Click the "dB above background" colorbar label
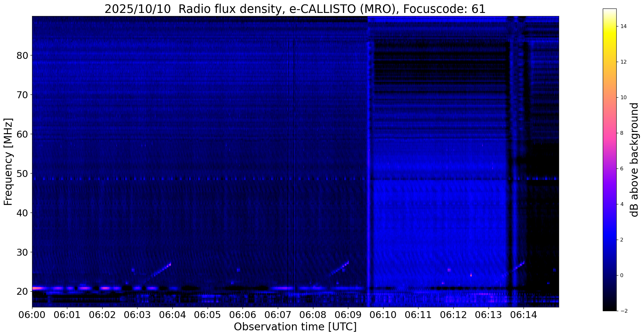The width and height of the screenshot is (644, 336). [635, 160]
